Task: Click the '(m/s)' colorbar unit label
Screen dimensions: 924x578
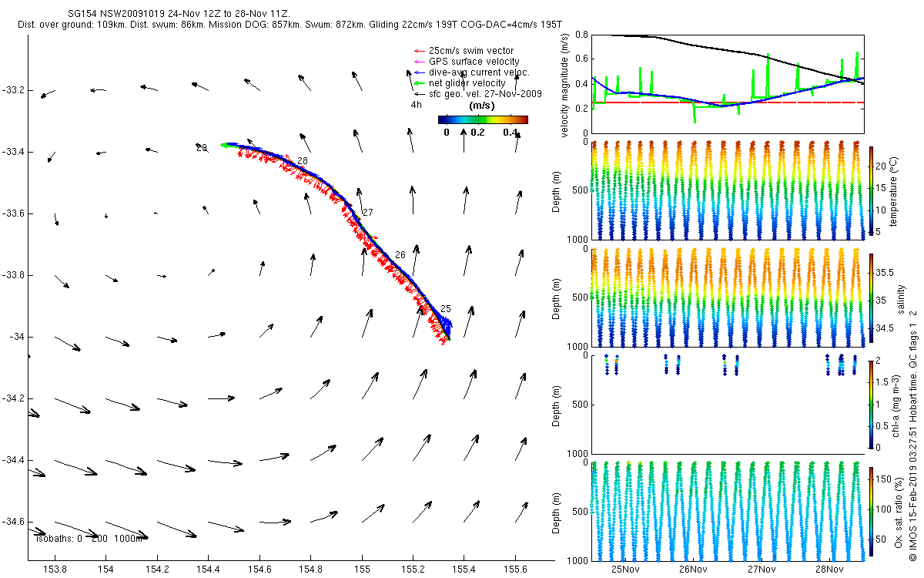Action: tap(482, 106)
